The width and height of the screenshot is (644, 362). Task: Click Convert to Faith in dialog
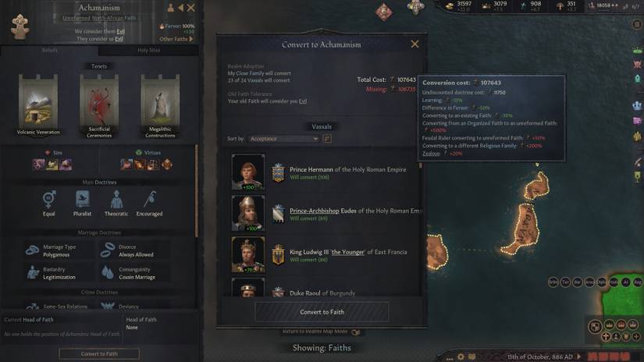(322, 312)
